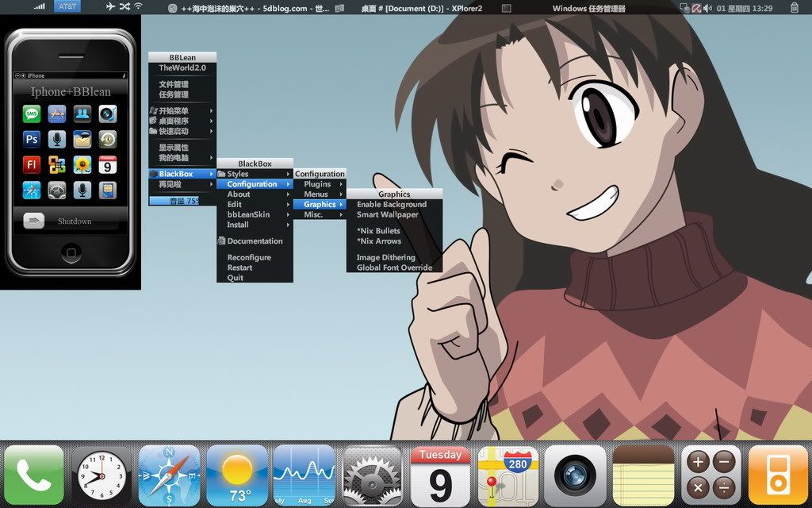Viewport: 812px width, 508px height.
Task: Open the small calendar 9 icon on iPhone widget
Action: coord(108,165)
